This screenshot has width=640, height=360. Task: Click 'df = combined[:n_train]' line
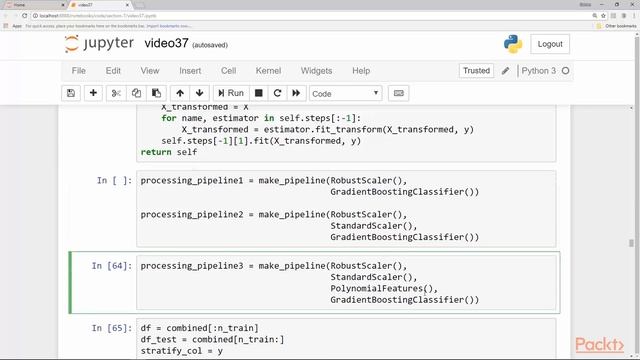coord(200,328)
